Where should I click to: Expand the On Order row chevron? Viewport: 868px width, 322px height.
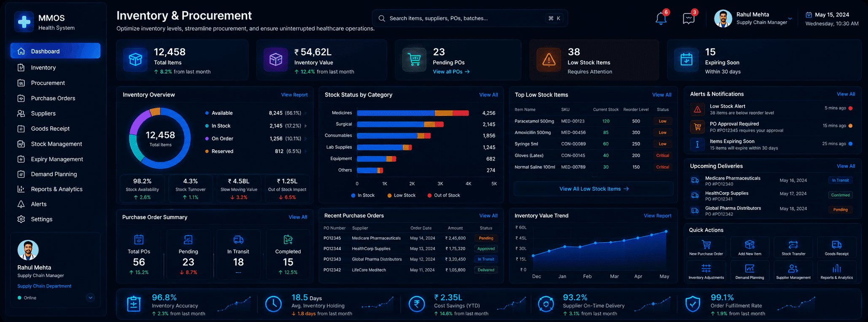[x=305, y=138]
